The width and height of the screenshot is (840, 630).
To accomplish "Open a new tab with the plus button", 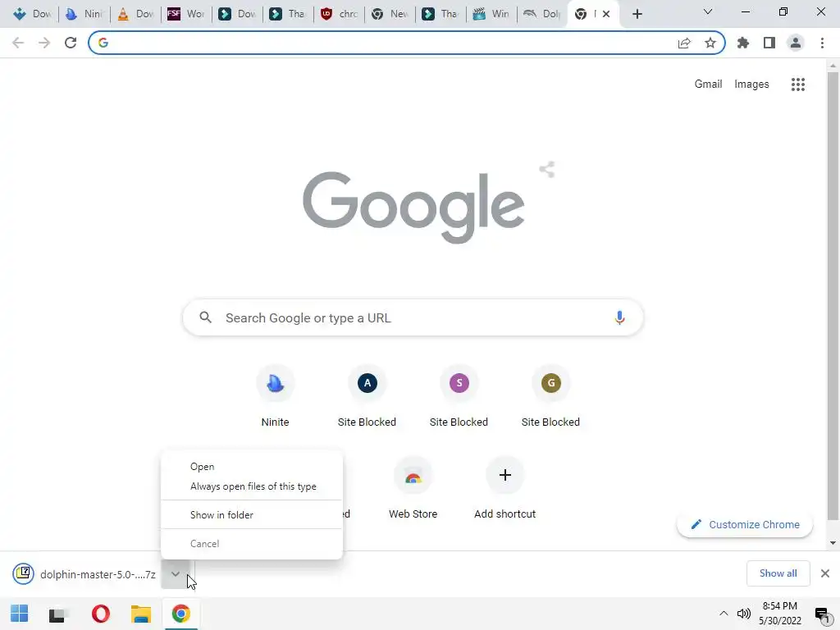I will (x=637, y=14).
